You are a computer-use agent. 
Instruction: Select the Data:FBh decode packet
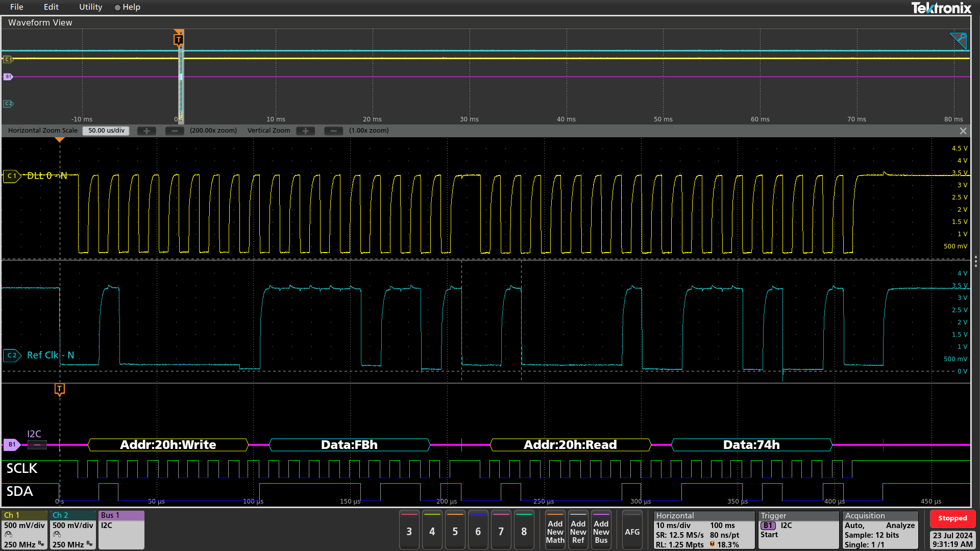coord(349,445)
